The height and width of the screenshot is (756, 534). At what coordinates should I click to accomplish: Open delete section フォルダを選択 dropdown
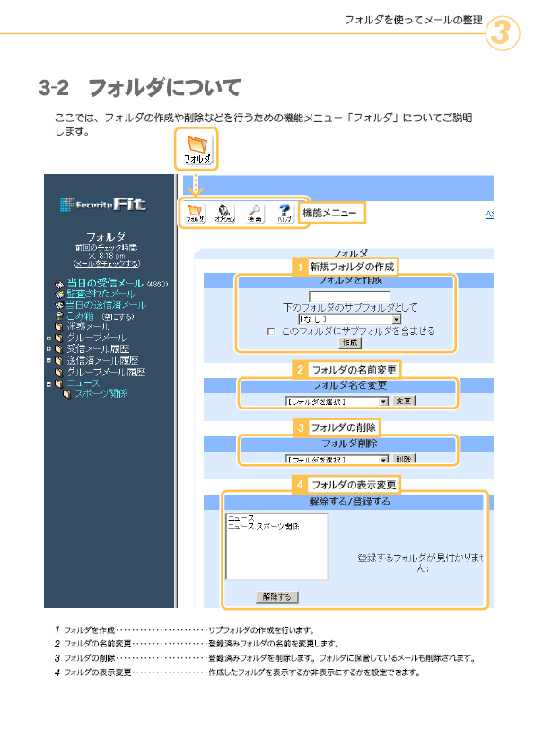pyautogui.click(x=337, y=459)
